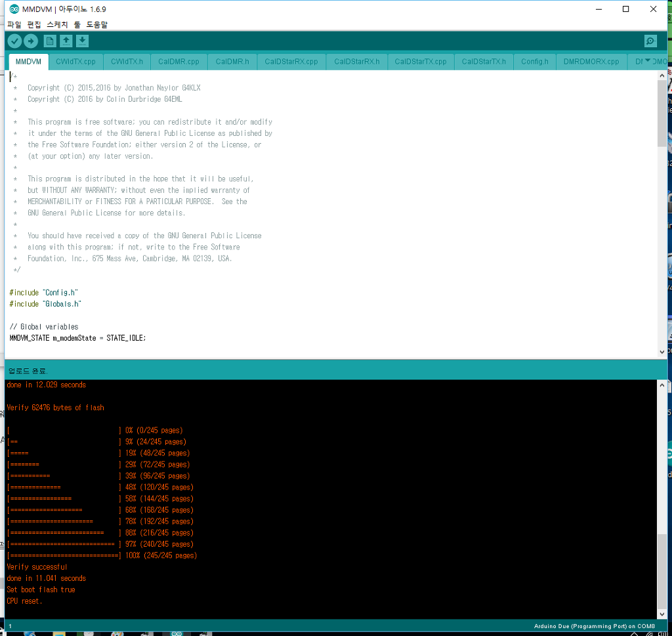
Task: Open the Config.h tab
Action: click(534, 62)
